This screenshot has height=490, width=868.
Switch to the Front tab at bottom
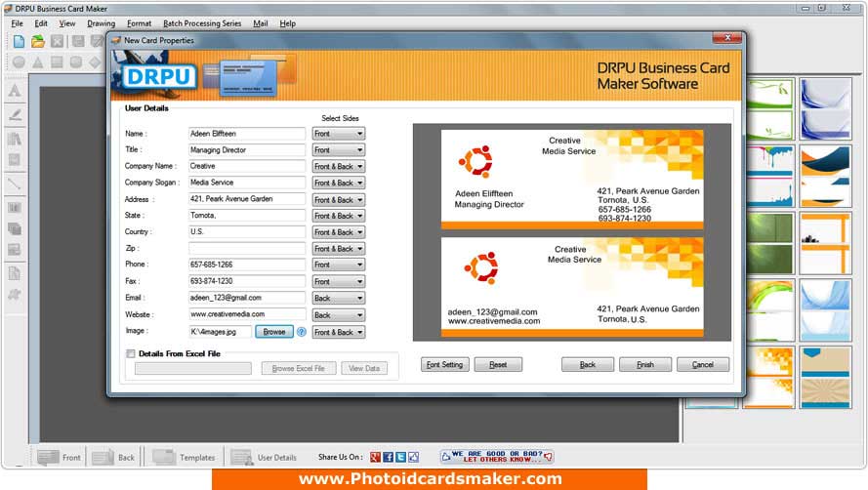(x=60, y=458)
